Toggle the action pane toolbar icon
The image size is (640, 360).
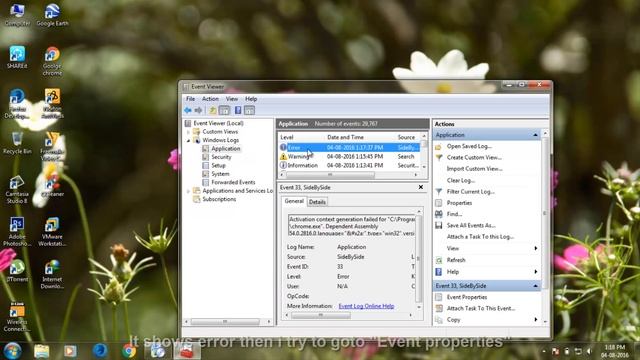click(249, 110)
